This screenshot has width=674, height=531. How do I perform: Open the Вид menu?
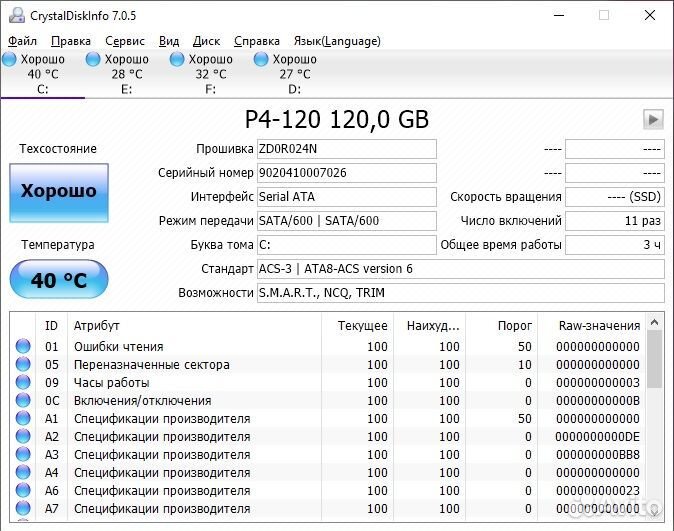coord(169,41)
